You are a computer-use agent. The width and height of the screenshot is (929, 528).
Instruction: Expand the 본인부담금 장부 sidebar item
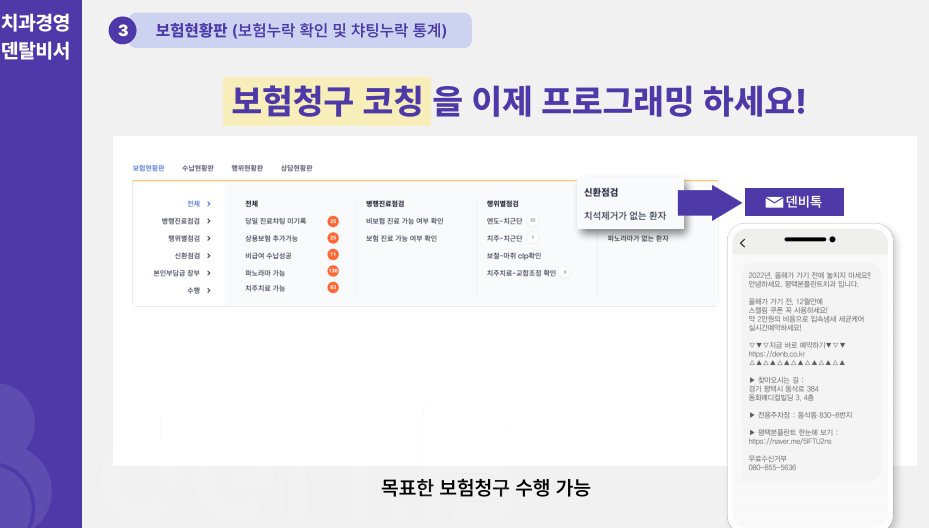coord(208,272)
